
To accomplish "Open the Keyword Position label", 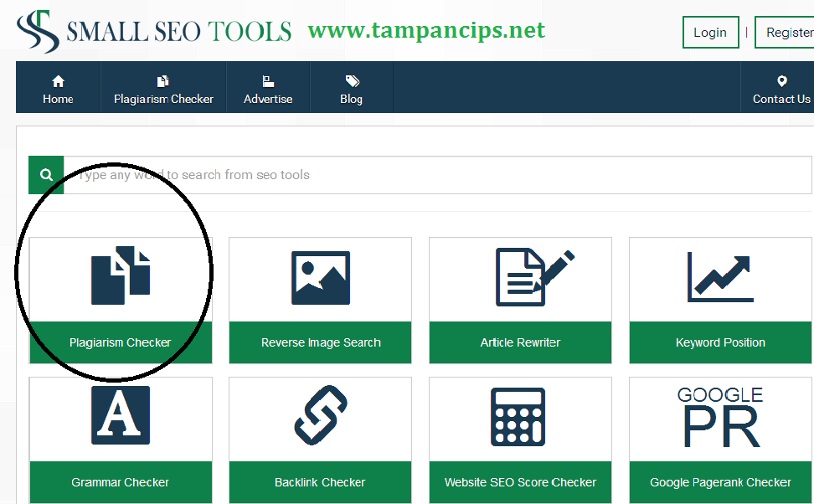I will pyautogui.click(x=720, y=342).
